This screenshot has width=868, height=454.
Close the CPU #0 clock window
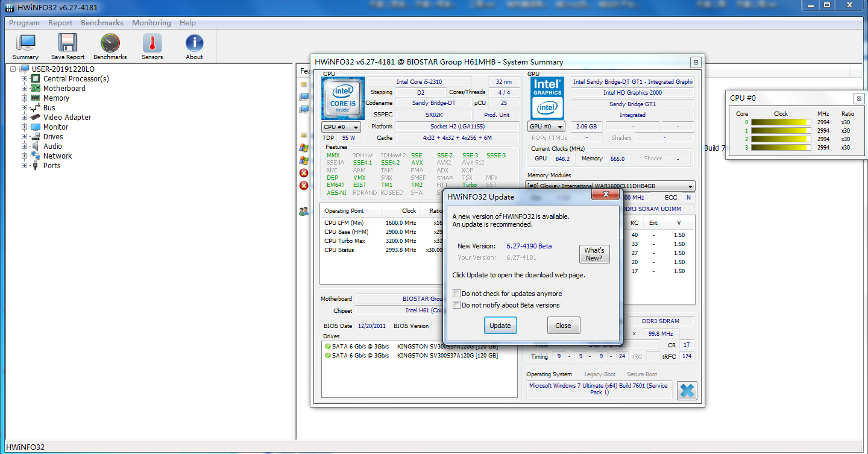(x=858, y=98)
